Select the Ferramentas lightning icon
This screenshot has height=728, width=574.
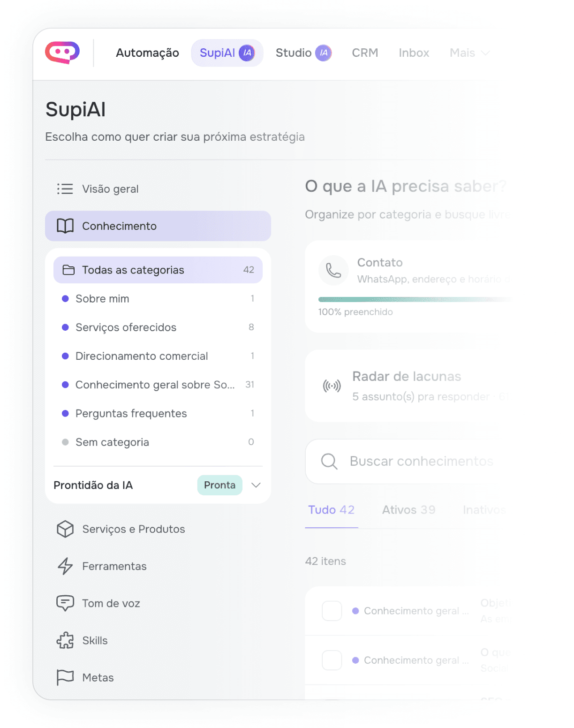pyautogui.click(x=65, y=566)
